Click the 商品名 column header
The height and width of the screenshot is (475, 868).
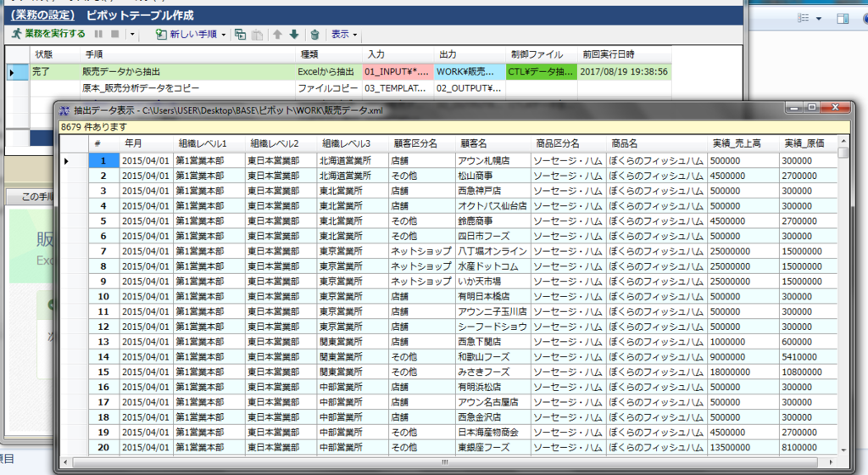[x=657, y=143]
